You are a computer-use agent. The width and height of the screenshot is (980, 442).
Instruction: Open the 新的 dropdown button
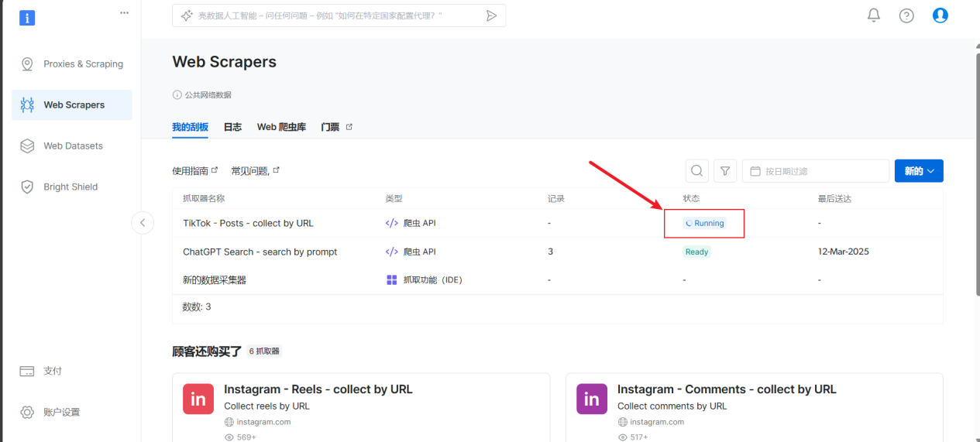(x=919, y=171)
